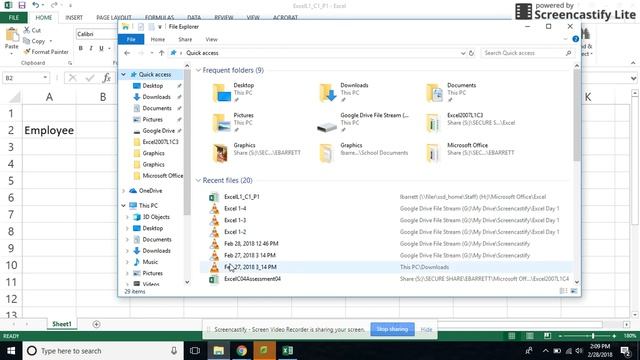
Task: Select the Downloads frequent folder icon
Action: 328,93
